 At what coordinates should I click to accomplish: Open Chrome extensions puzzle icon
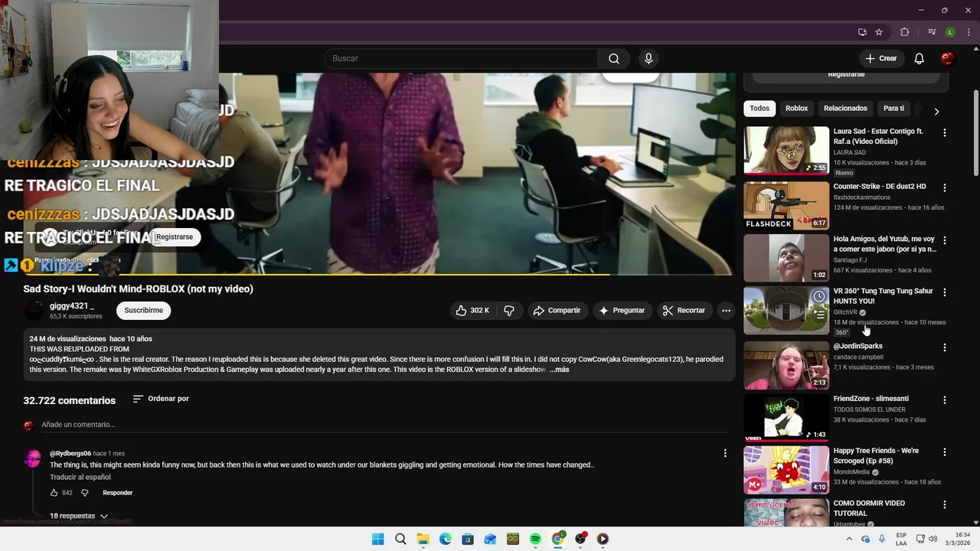905,32
